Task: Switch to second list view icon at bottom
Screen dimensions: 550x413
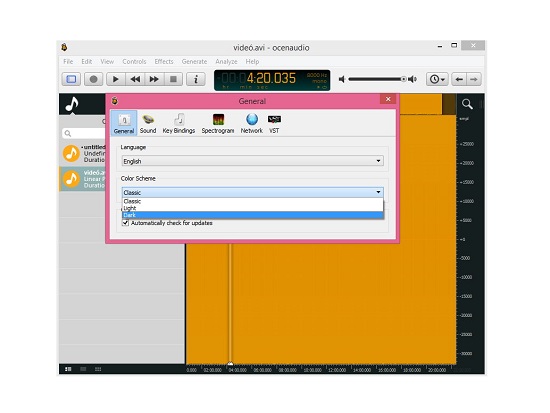Action: click(83, 369)
